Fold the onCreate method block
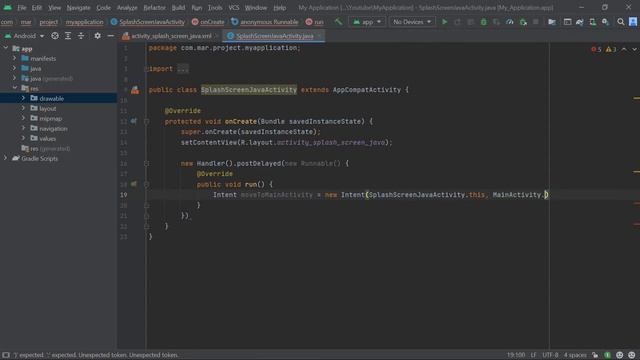640x360 pixels. point(147,121)
